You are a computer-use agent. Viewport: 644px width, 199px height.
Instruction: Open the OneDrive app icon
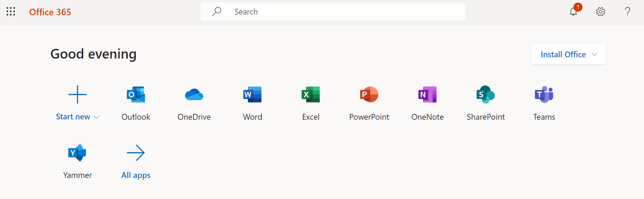[194, 95]
